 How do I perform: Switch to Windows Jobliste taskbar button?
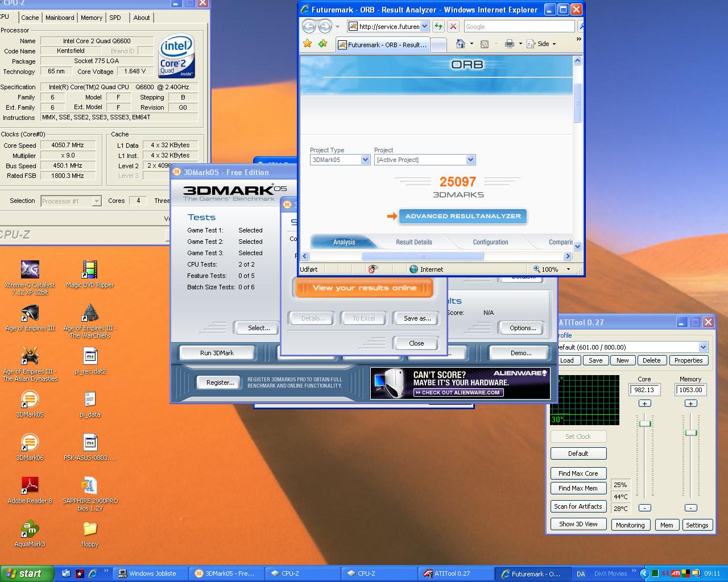click(x=151, y=573)
